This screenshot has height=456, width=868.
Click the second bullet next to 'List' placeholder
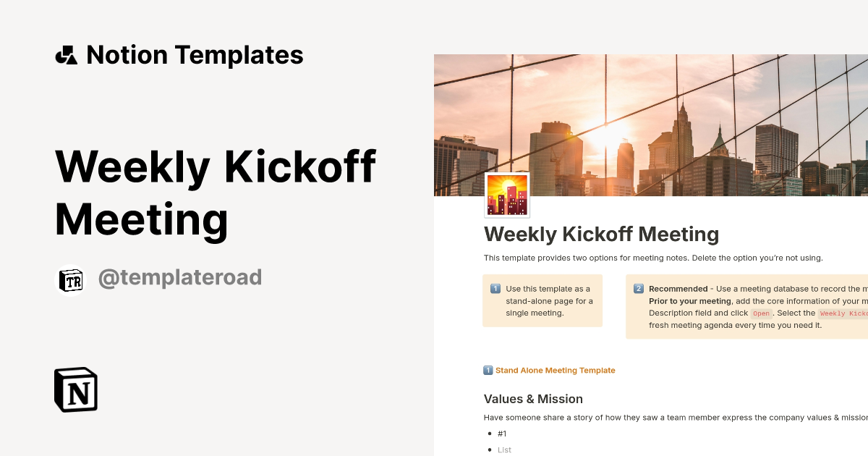490,449
